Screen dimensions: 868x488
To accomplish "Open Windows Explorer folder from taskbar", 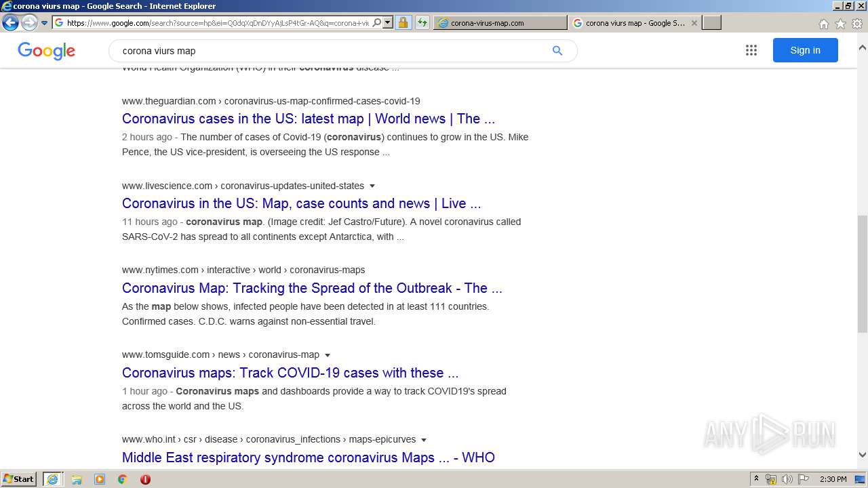I will pos(77,479).
